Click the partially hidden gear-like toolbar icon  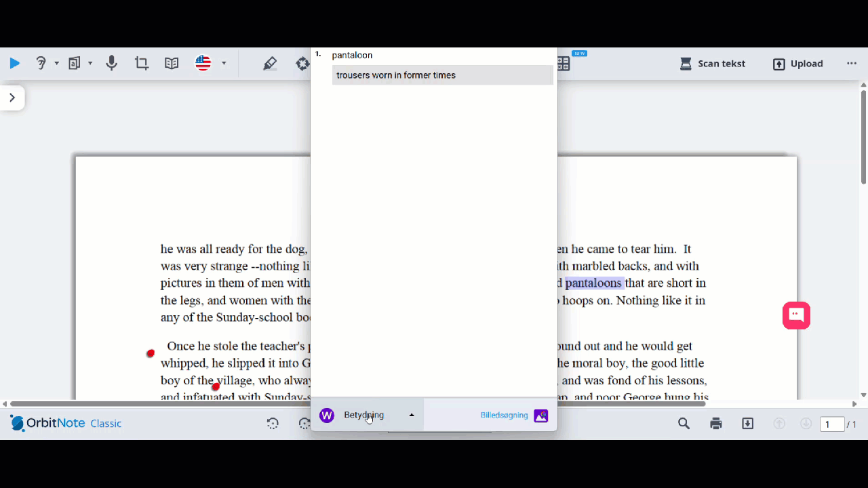click(x=303, y=64)
